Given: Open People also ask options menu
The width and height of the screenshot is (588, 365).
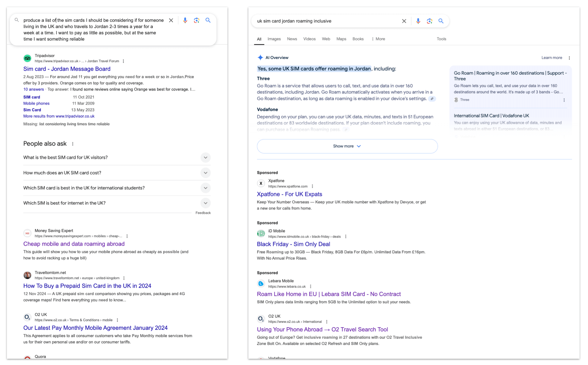Looking at the screenshot, I should tap(73, 144).
